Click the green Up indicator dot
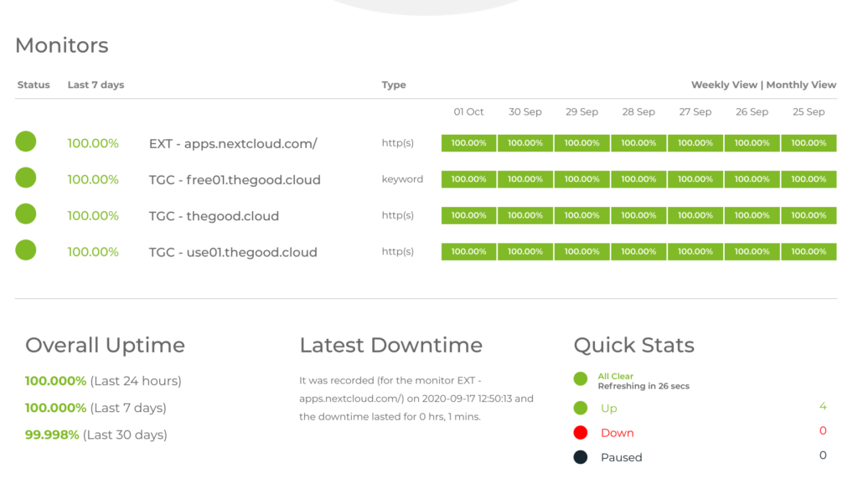The width and height of the screenshot is (858, 504). tap(581, 408)
